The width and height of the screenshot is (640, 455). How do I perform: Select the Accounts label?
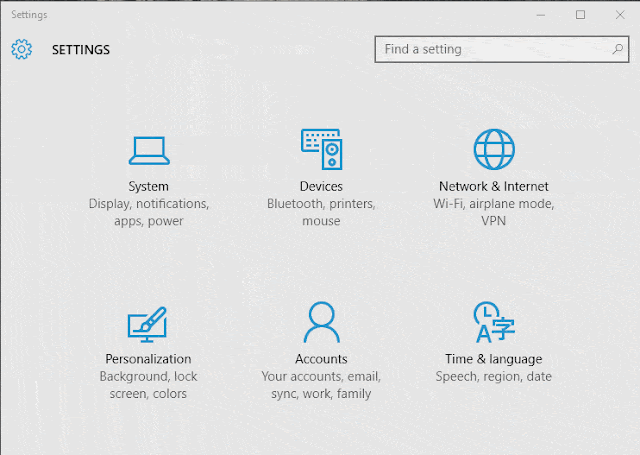tap(321, 359)
